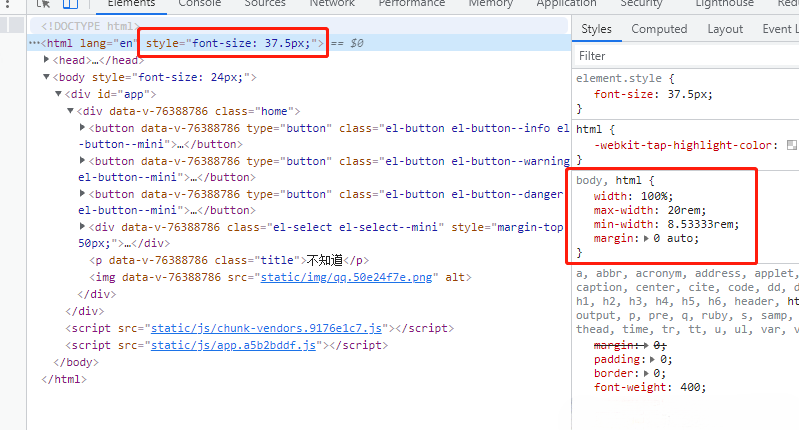799x430 pixels.
Task: Open the app.a5b2bddf.js script link
Action: 233,345
